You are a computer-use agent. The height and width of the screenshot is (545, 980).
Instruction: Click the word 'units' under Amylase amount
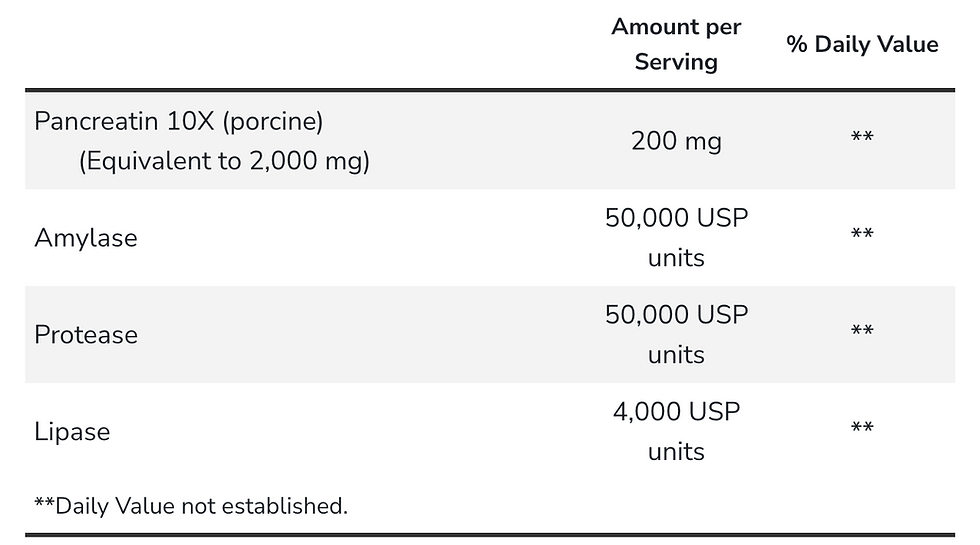point(676,258)
